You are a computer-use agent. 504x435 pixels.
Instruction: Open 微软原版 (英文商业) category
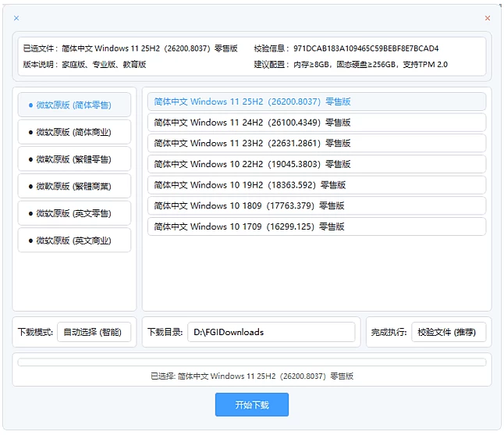[x=74, y=241]
